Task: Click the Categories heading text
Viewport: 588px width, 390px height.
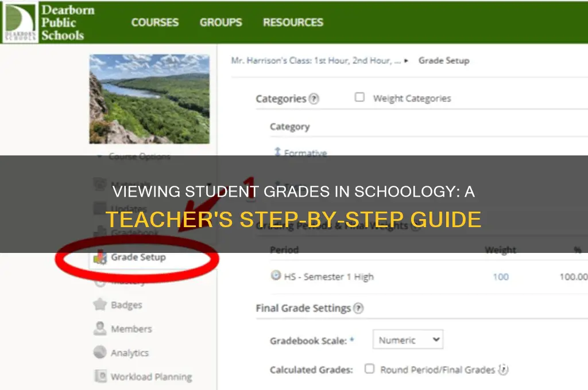Action: (x=281, y=99)
